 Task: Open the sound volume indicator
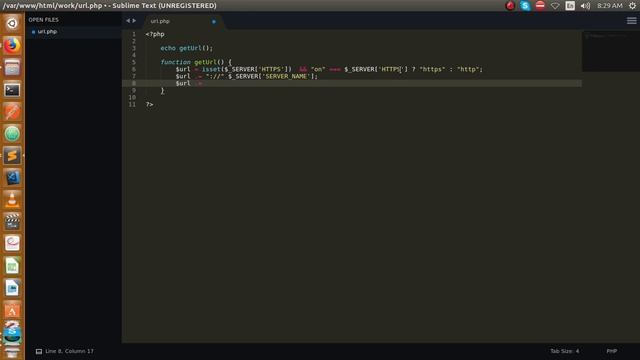coord(585,6)
